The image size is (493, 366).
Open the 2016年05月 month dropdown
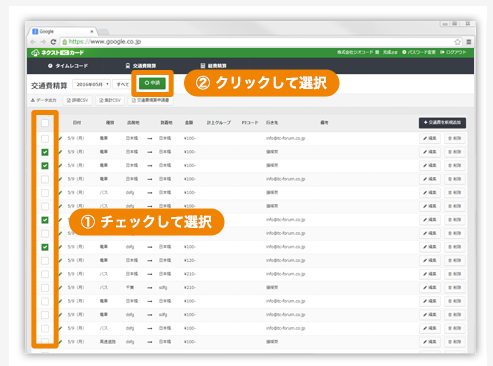coord(91,84)
